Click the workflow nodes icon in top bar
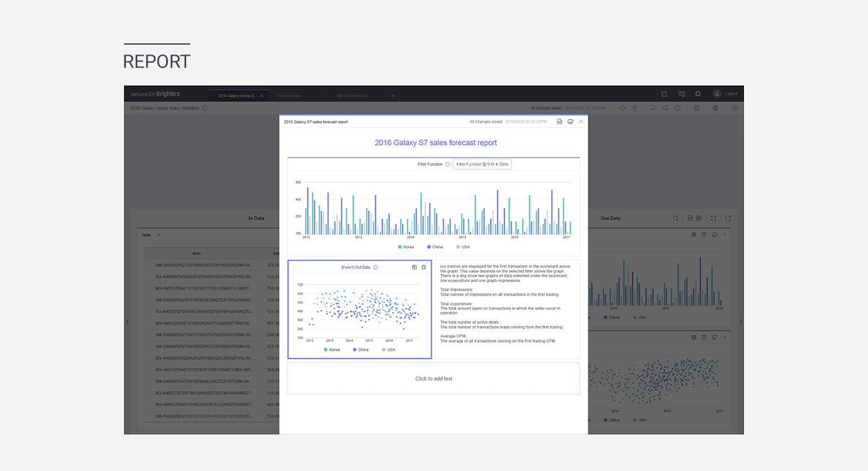 click(x=681, y=94)
